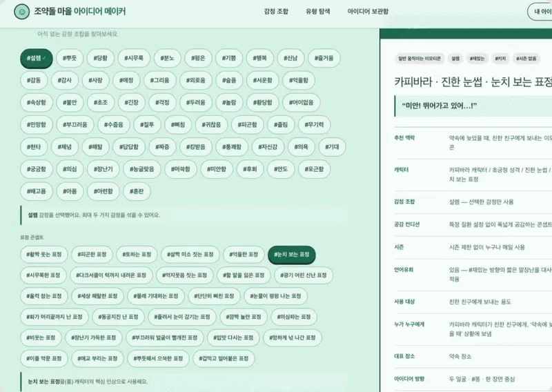Select the #기대 emotion chip
The width and height of the screenshot is (552, 392).
point(332,147)
